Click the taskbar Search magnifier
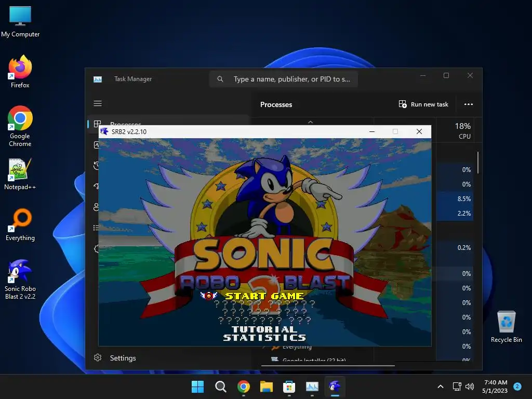532x399 pixels. click(x=220, y=387)
